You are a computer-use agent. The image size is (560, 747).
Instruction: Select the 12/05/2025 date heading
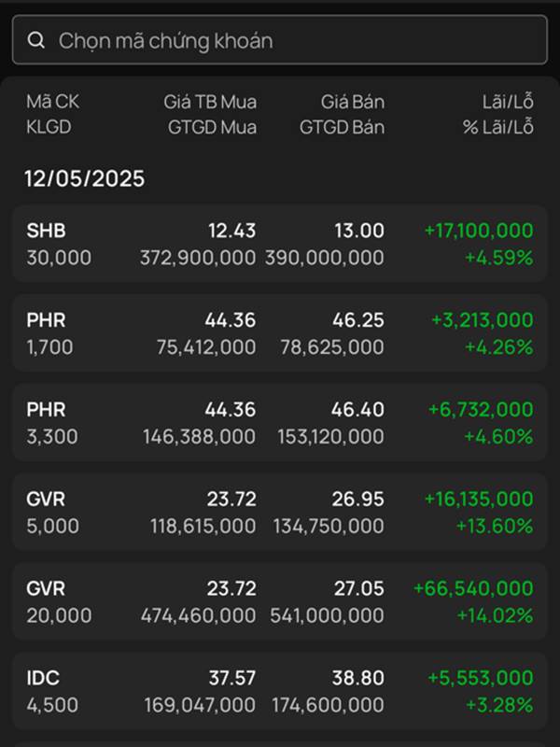point(85,178)
